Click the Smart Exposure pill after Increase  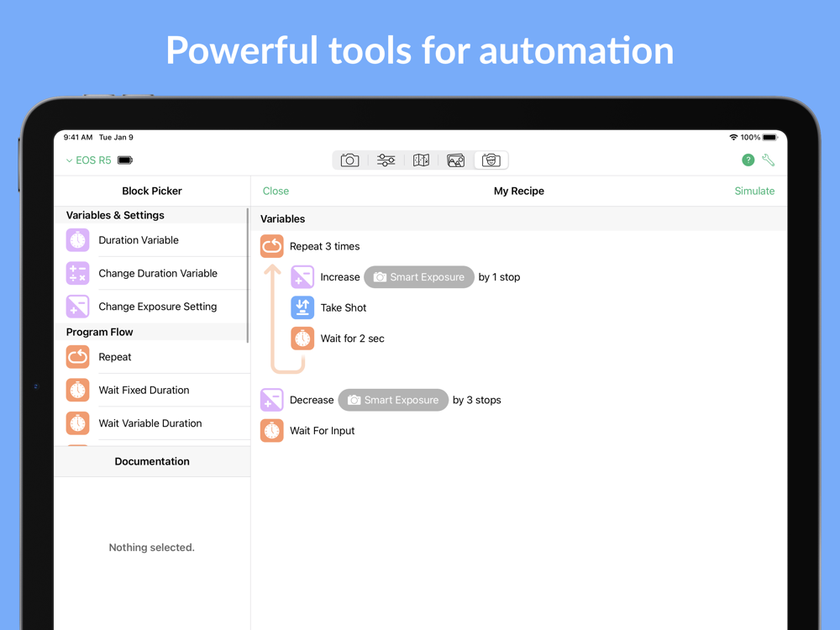[x=419, y=277]
